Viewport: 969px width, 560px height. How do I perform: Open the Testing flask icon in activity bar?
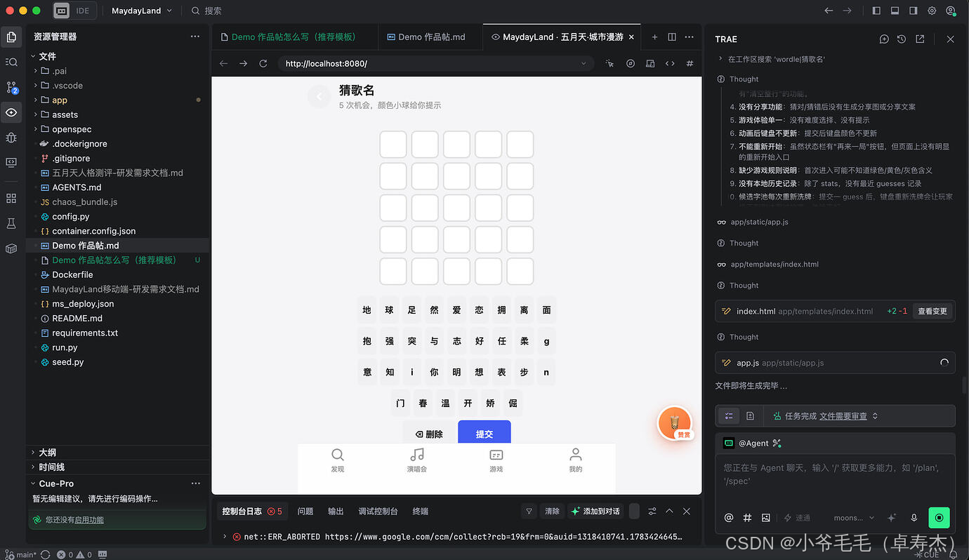(11, 223)
